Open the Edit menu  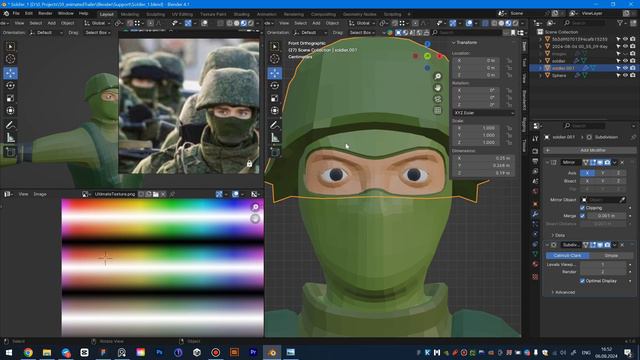pyautogui.click(x=29, y=13)
